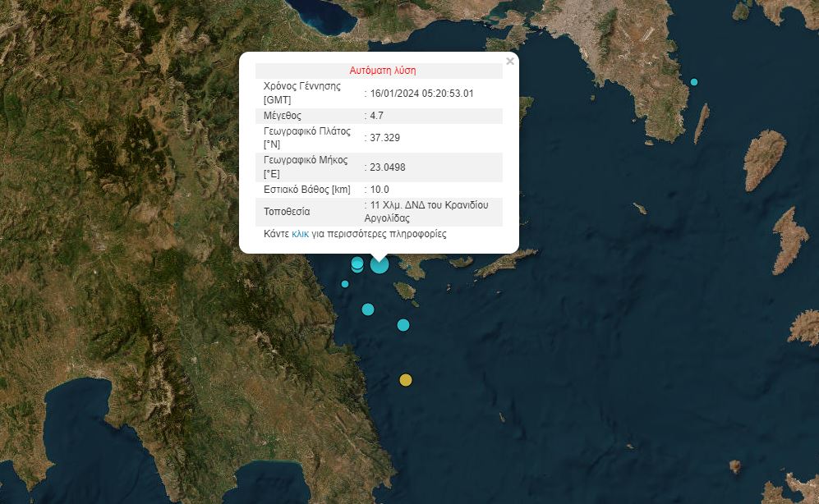Select the cyan marker southeast of the island
Image resolution: width=819 pixels, height=504 pixels.
point(402,325)
